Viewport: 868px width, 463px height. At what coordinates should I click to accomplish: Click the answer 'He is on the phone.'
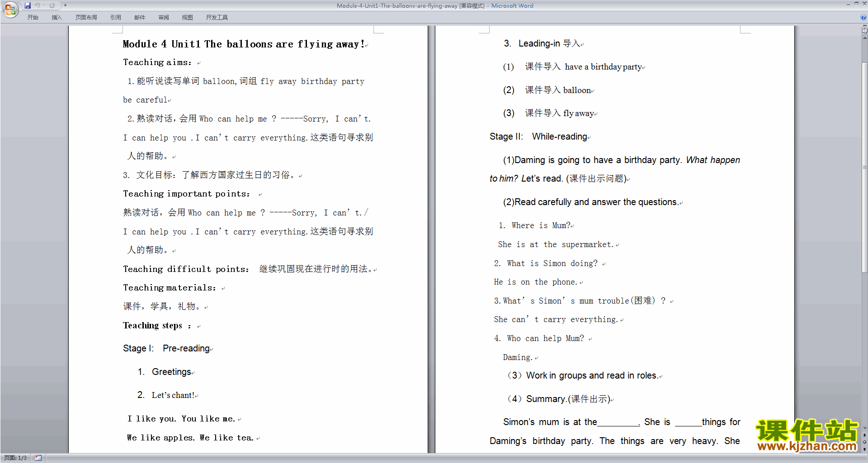click(536, 282)
